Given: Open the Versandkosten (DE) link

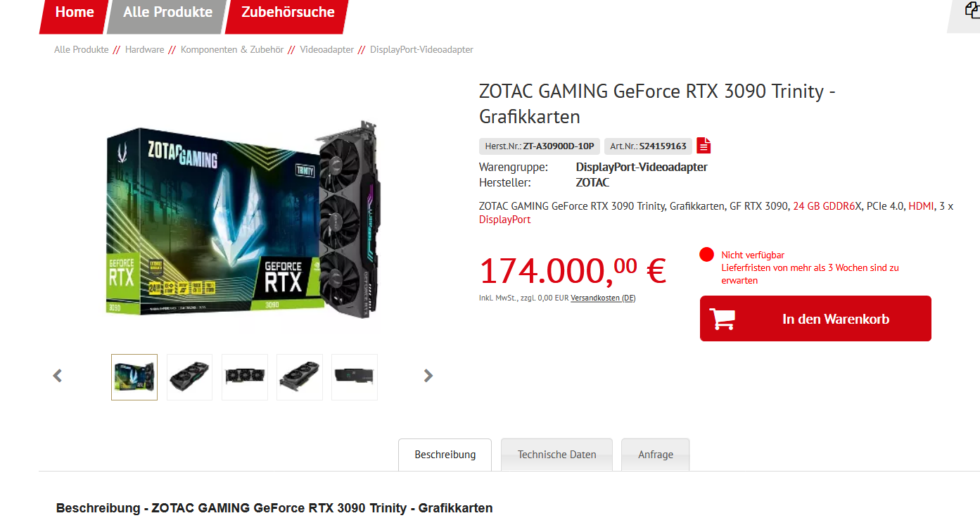Looking at the screenshot, I should [603, 298].
